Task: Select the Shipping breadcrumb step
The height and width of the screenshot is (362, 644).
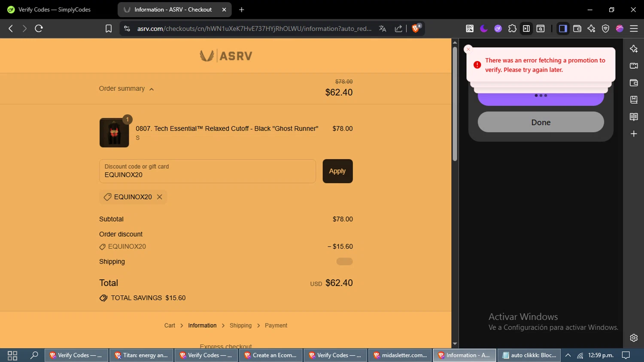Action: [240, 325]
